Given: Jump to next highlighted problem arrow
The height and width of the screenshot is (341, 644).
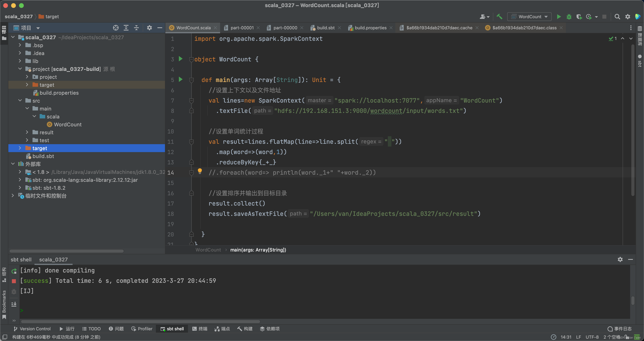Looking at the screenshot, I should pyautogui.click(x=631, y=38).
